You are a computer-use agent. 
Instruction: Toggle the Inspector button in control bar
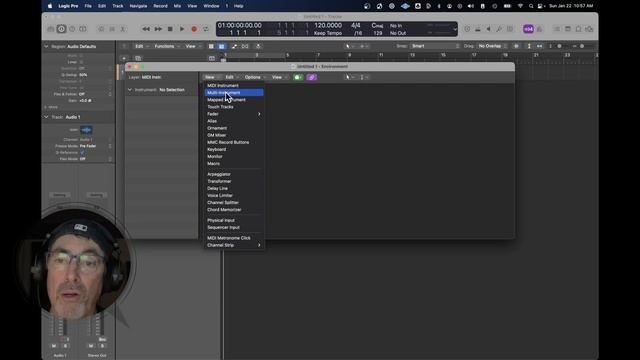coord(61,29)
